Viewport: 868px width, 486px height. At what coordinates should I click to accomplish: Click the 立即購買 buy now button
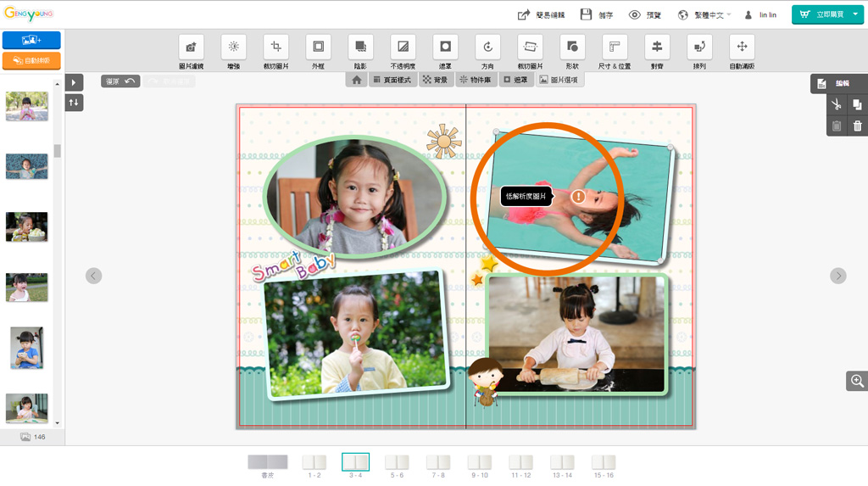click(x=821, y=14)
